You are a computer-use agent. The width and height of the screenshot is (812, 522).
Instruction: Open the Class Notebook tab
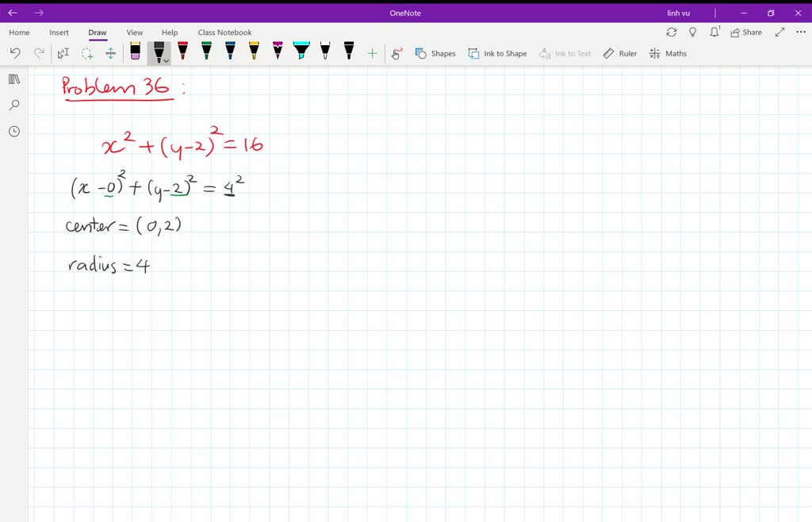[224, 32]
